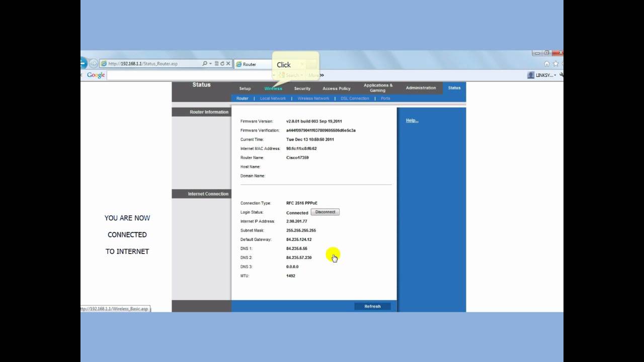Open the Wireless tab

(x=274, y=88)
